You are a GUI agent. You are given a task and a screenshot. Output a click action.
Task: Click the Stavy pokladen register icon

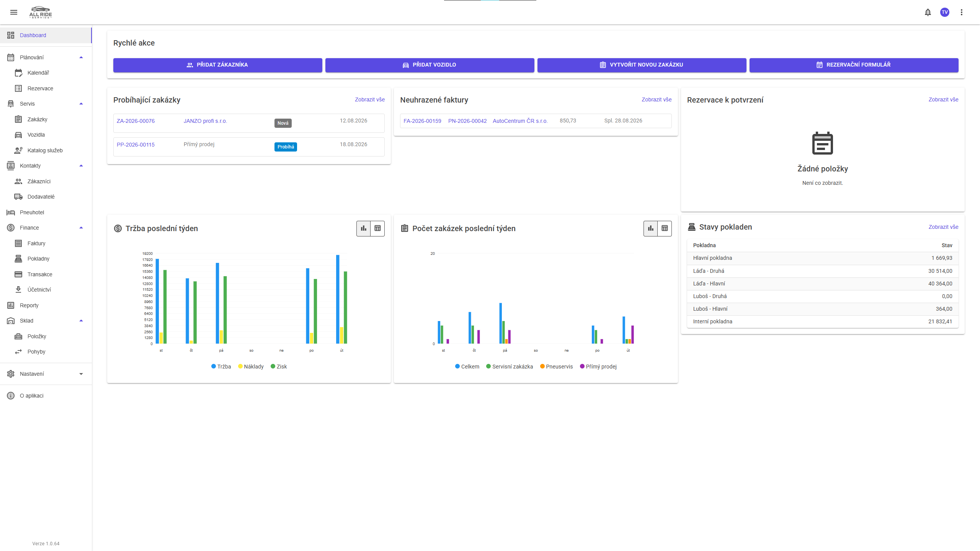click(x=692, y=227)
